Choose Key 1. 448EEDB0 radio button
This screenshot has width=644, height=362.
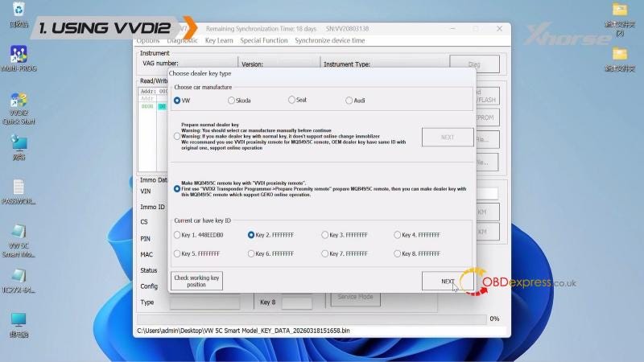177,235
